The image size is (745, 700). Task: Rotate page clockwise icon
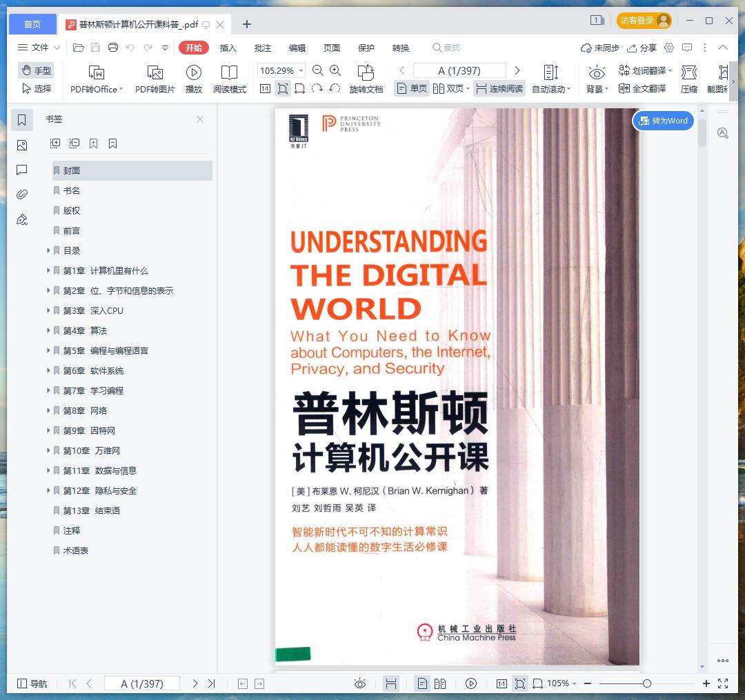pyautogui.click(x=317, y=88)
